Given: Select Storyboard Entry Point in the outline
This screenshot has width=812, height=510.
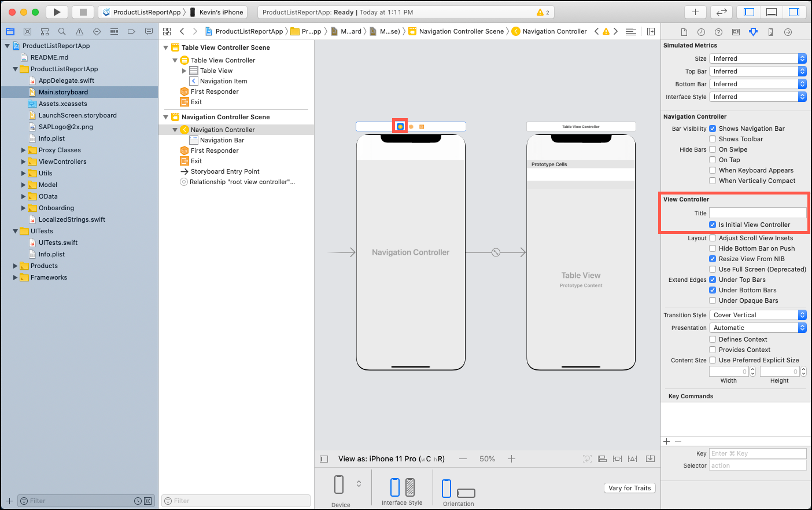Looking at the screenshot, I should [225, 171].
